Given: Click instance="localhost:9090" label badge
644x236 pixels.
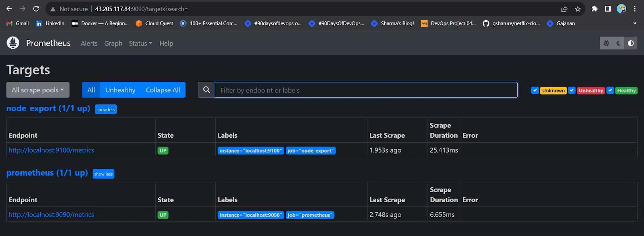Looking at the screenshot, I should pyautogui.click(x=251, y=215).
